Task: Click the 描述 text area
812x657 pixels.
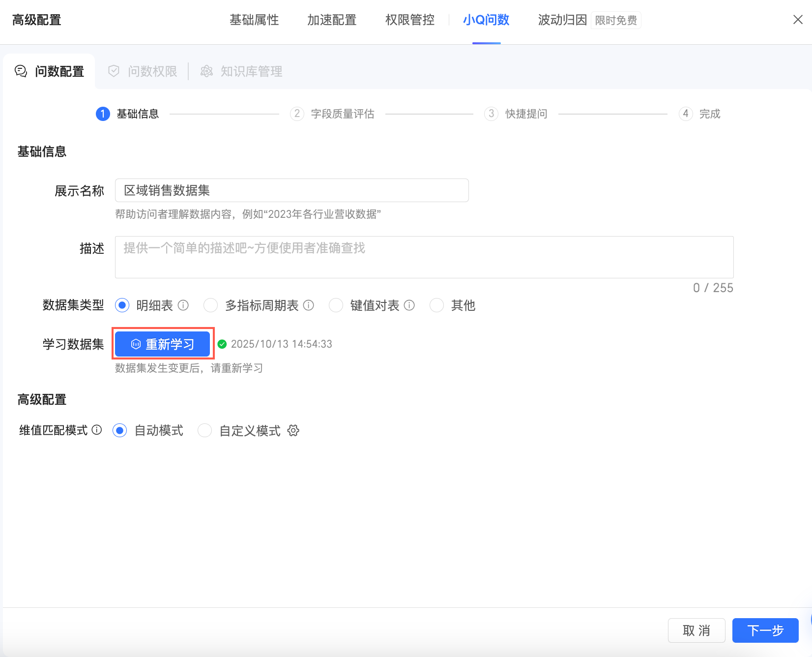Action: pyautogui.click(x=424, y=257)
